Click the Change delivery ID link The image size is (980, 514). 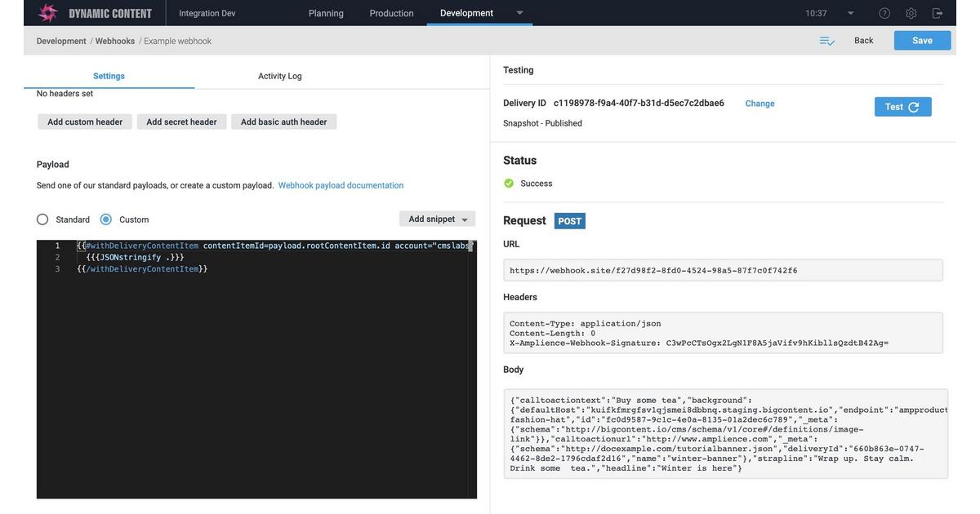[x=759, y=104]
